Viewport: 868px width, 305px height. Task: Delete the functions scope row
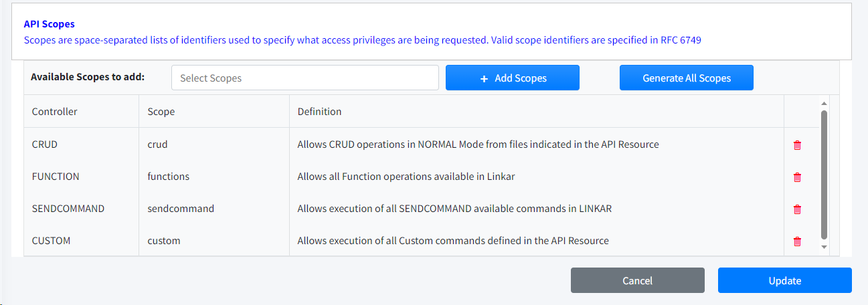click(x=797, y=177)
